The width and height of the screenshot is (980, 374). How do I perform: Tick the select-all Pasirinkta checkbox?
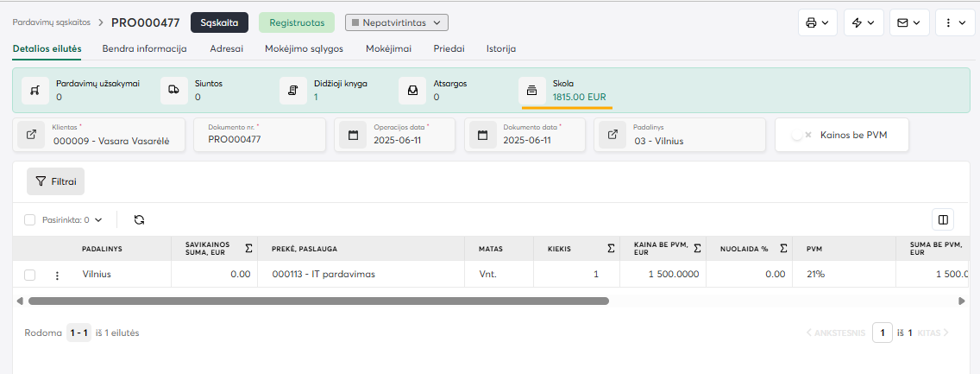coord(30,220)
